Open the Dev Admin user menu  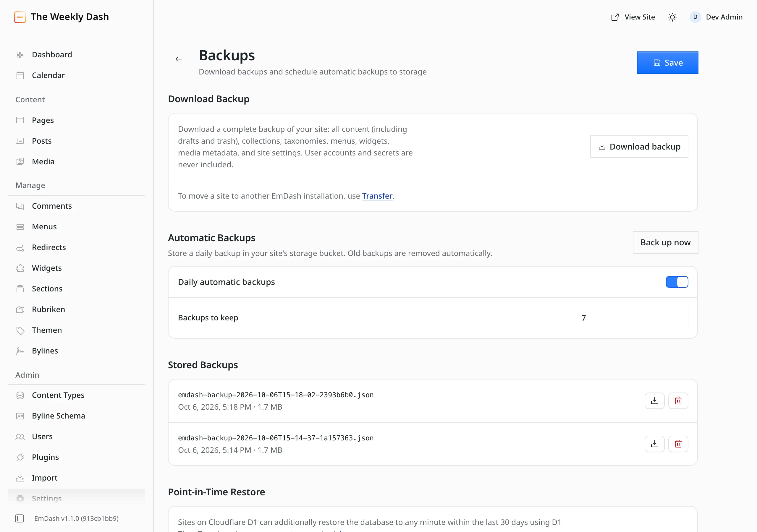click(x=716, y=17)
